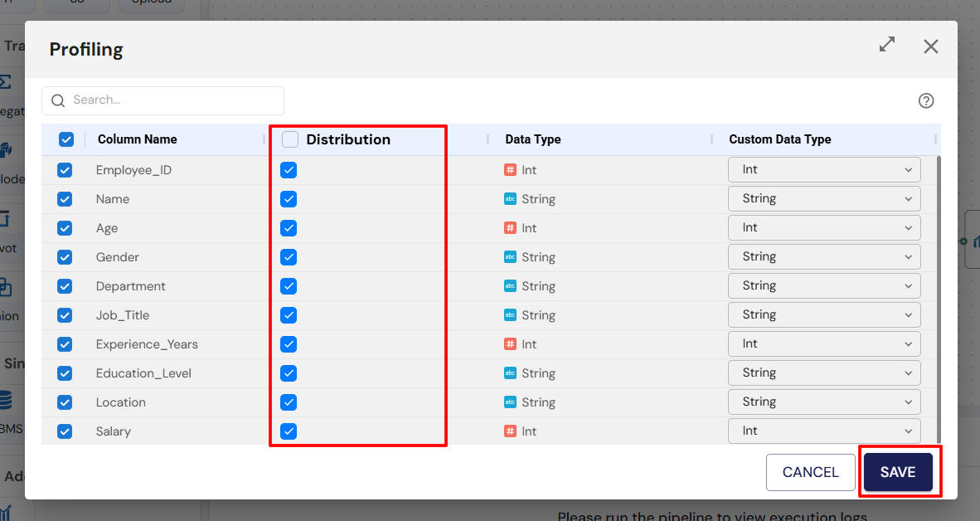Open the Custom Data Type dropdown for Employee_ID
980x521 pixels.
coord(824,169)
